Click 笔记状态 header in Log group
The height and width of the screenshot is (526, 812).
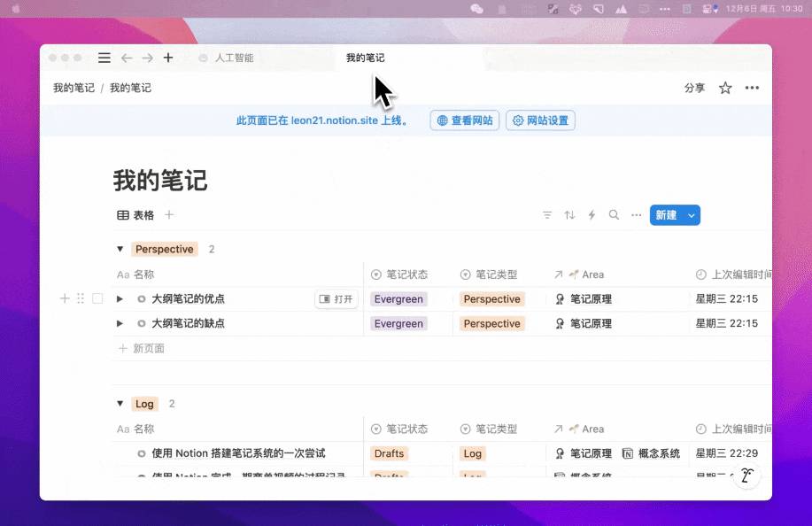click(x=399, y=429)
